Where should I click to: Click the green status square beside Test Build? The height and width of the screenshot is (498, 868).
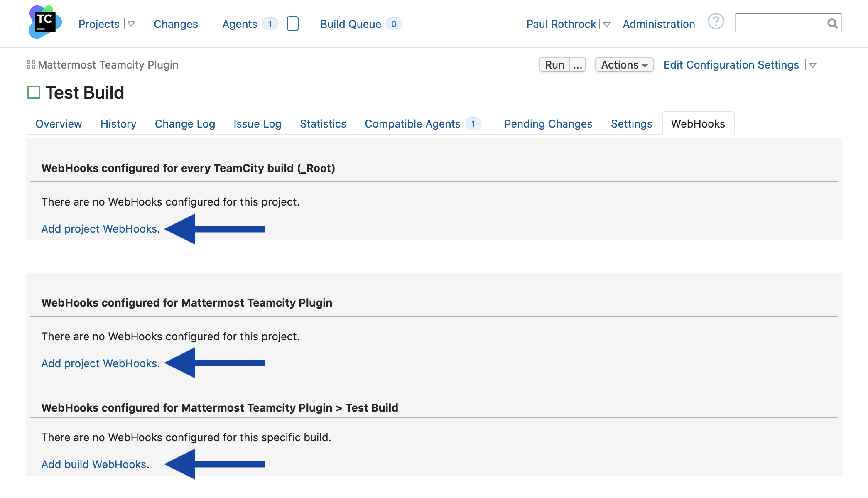click(x=34, y=92)
